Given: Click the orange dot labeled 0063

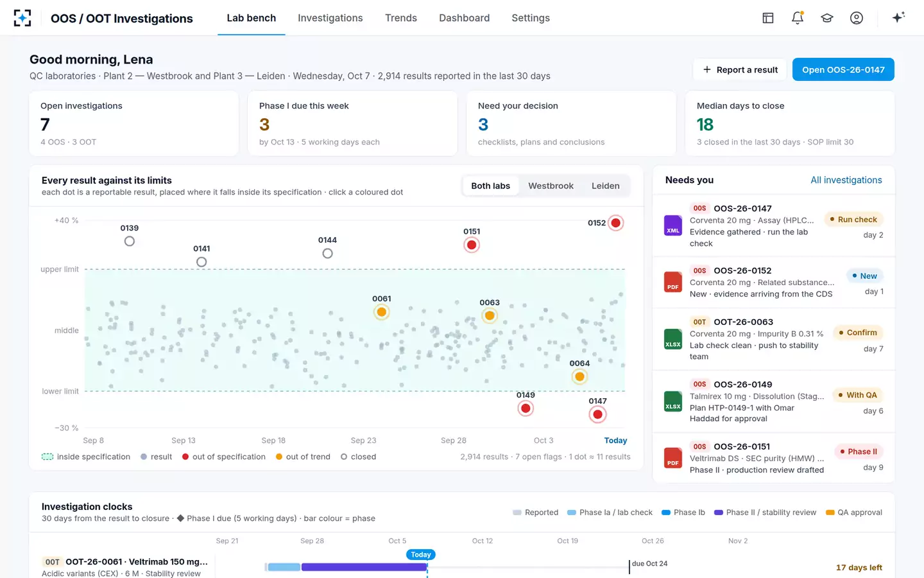Looking at the screenshot, I should tap(490, 315).
